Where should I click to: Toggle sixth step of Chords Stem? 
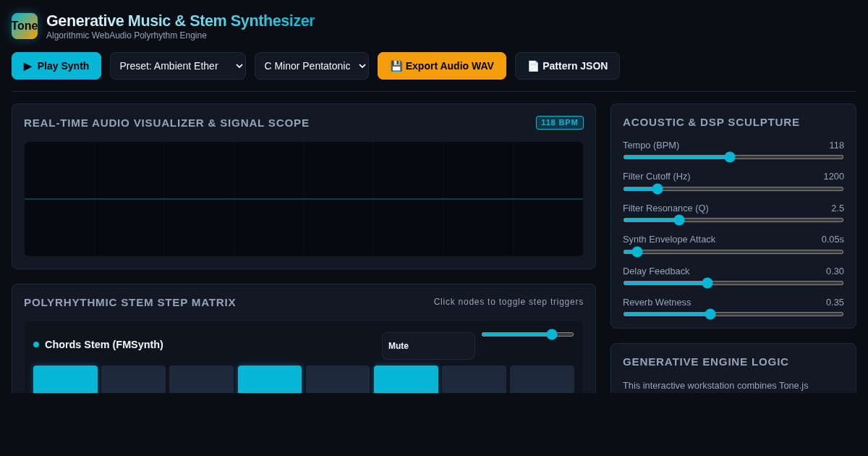point(406,379)
